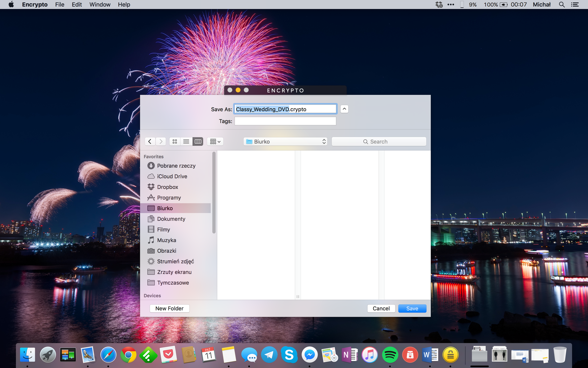
Task: Open Help menu
Action: coord(124,4)
